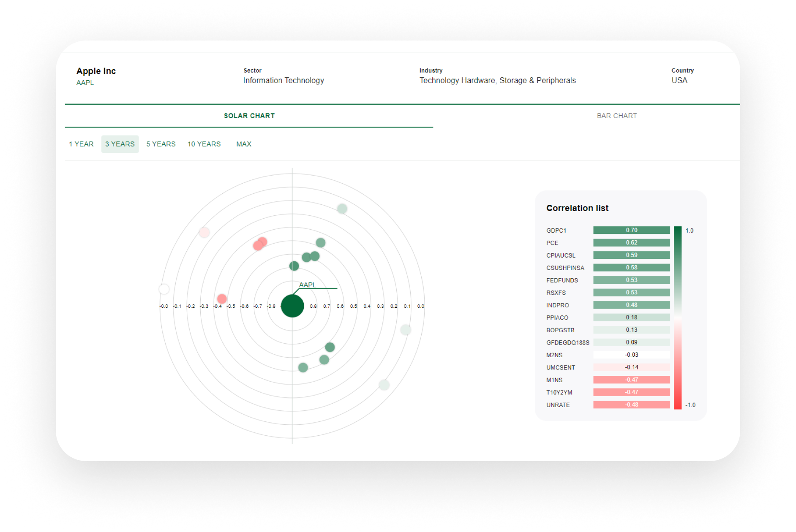Click the pale dot at bottom-right outer ring
The width and height of the screenshot is (796, 532).
click(384, 385)
